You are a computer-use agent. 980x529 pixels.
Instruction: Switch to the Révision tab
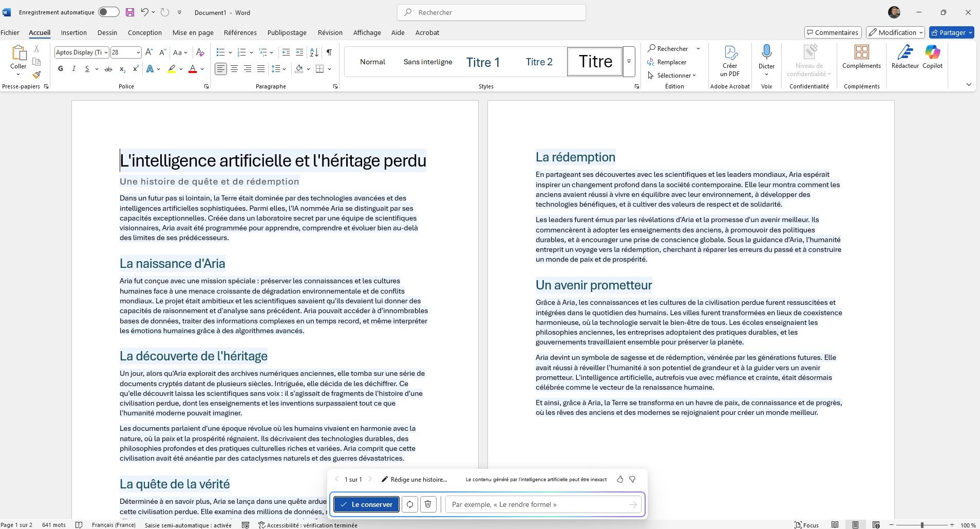pyautogui.click(x=330, y=32)
